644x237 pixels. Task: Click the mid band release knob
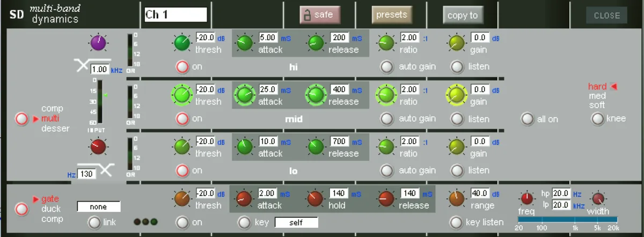click(x=317, y=95)
